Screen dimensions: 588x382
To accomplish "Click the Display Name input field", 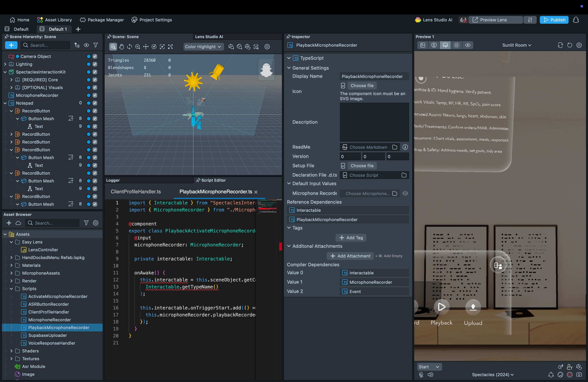I will [x=374, y=76].
